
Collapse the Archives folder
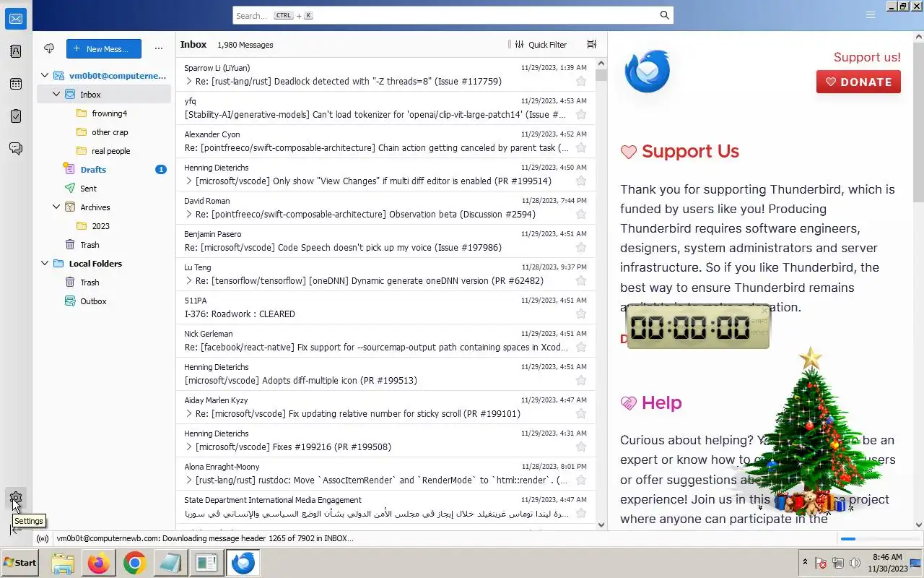56,207
